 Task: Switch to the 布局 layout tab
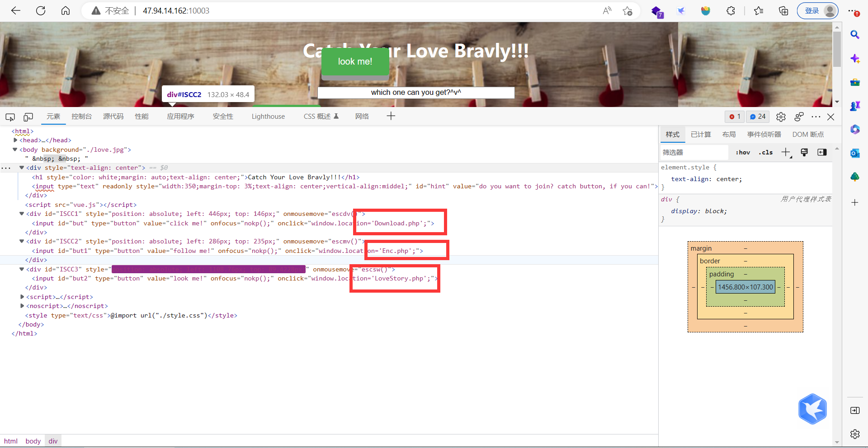pos(729,135)
